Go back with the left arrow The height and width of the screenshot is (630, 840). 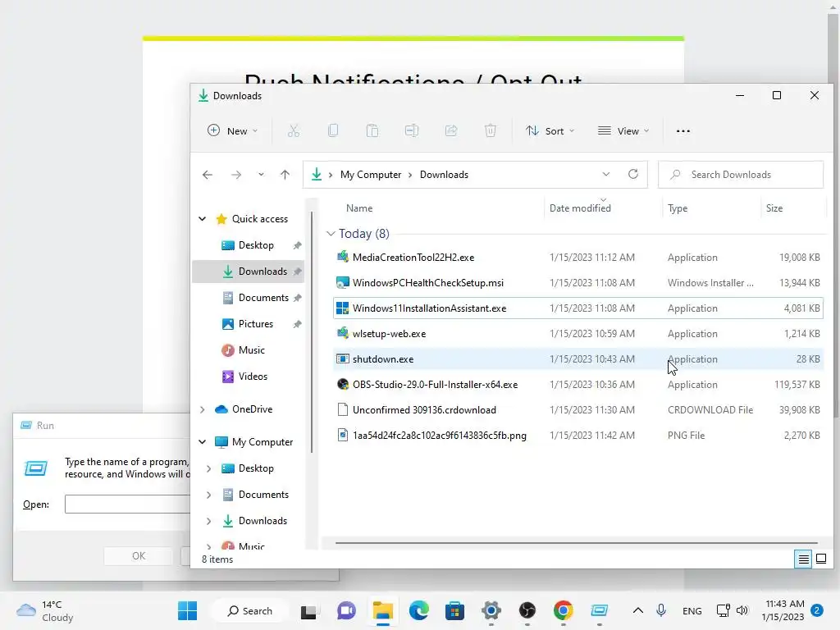[208, 175]
